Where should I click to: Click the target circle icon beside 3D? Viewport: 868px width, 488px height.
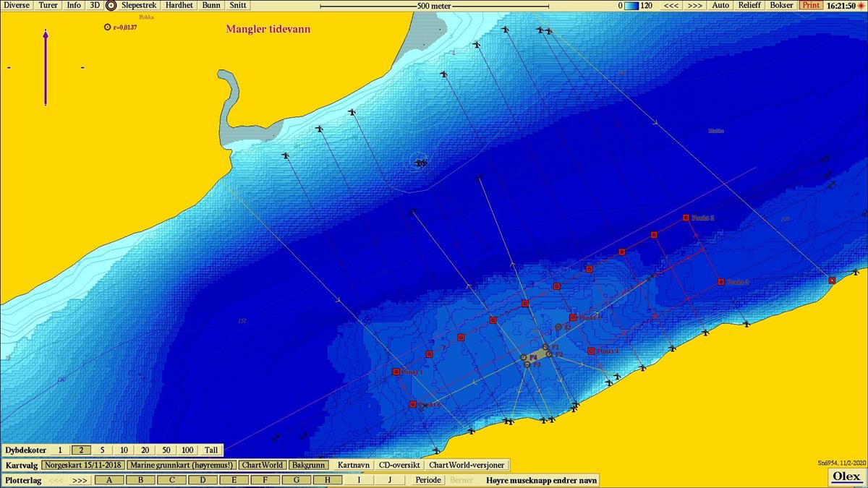[x=111, y=5]
